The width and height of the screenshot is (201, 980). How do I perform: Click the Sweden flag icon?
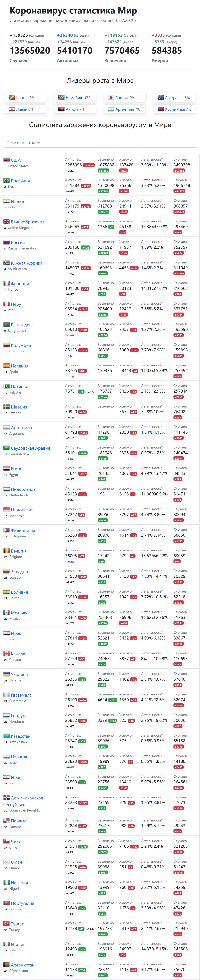pos(6,407)
